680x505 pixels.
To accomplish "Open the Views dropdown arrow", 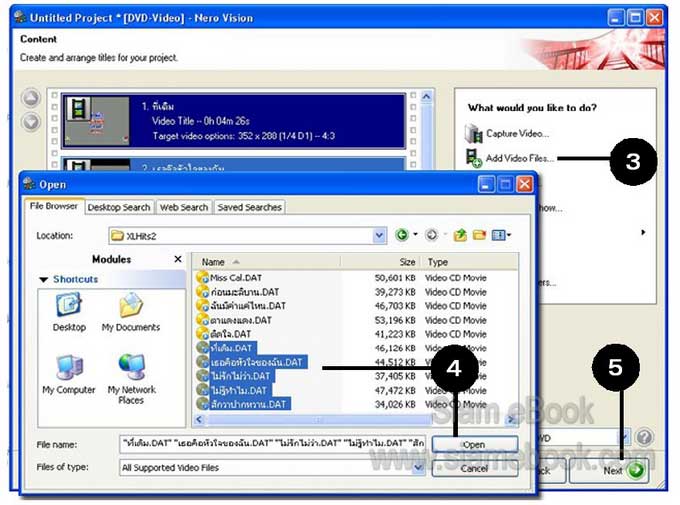I will point(509,235).
